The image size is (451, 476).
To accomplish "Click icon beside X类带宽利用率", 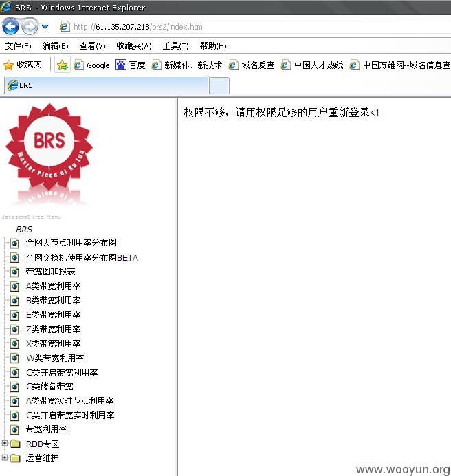I will coord(14,344).
